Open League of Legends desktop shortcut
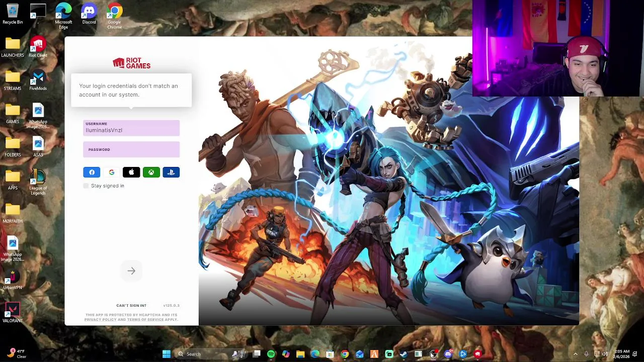644x362 pixels. (38, 183)
